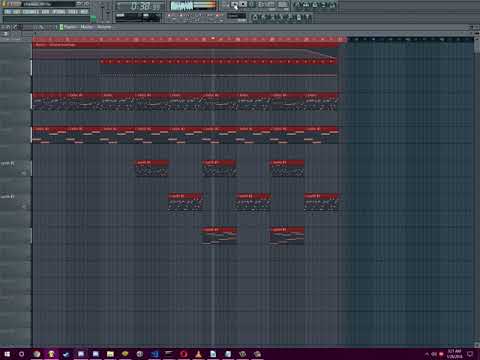Click the oscilloscope and peak meter display
Viewport: 480px width, 360px height.
tap(193, 6)
